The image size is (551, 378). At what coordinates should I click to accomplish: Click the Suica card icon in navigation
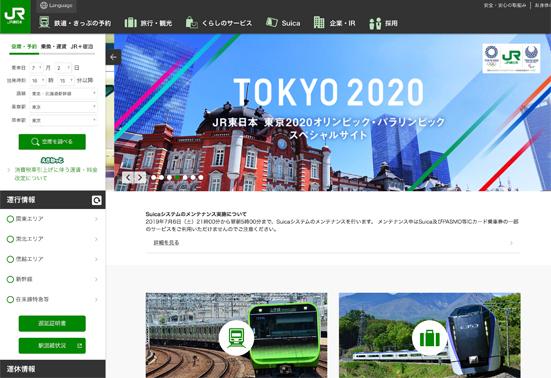coord(271,22)
